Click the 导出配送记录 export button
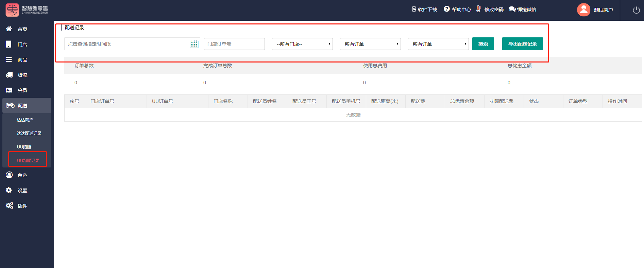 [x=523, y=44]
